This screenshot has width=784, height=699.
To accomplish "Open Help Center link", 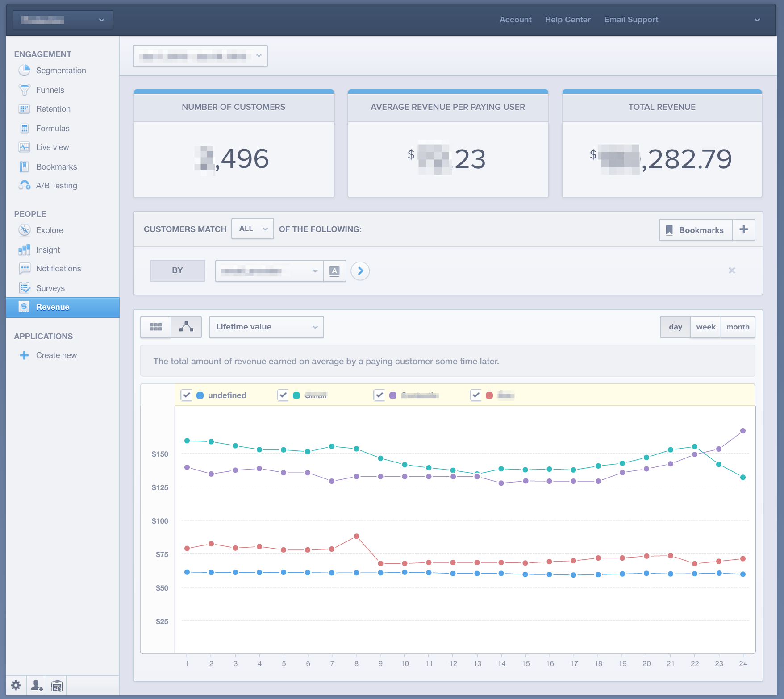I will (567, 20).
